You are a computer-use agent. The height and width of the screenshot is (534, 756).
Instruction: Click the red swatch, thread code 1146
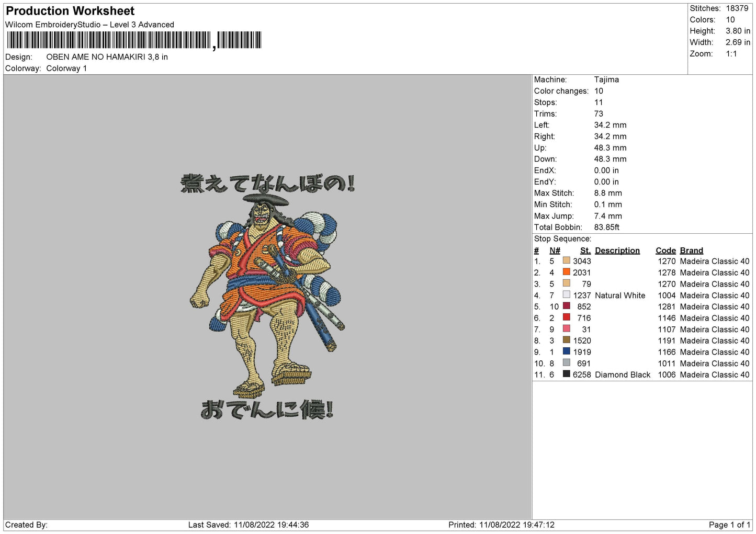[x=566, y=317]
